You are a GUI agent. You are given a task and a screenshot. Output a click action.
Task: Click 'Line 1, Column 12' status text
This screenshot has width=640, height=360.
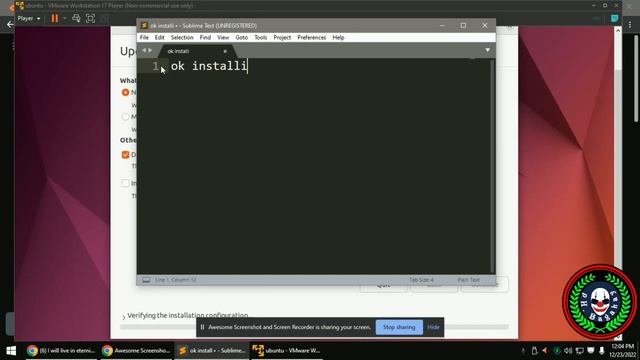click(x=176, y=280)
